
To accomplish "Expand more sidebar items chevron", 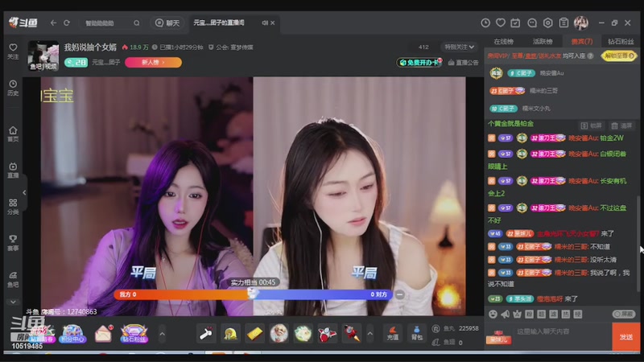I will pyautogui.click(x=13, y=302).
